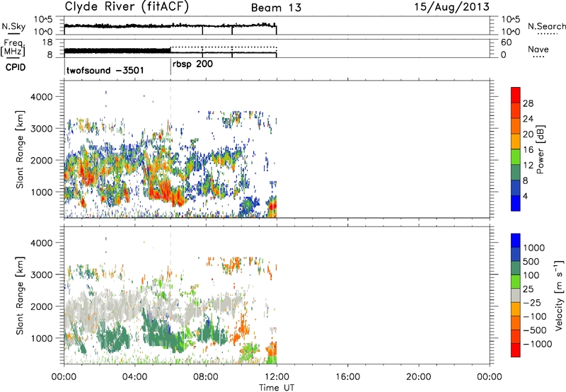566x392 pixels.
Task: Click the 12 tick label on Power colorbar
Action: pyautogui.click(x=528, y=166)
